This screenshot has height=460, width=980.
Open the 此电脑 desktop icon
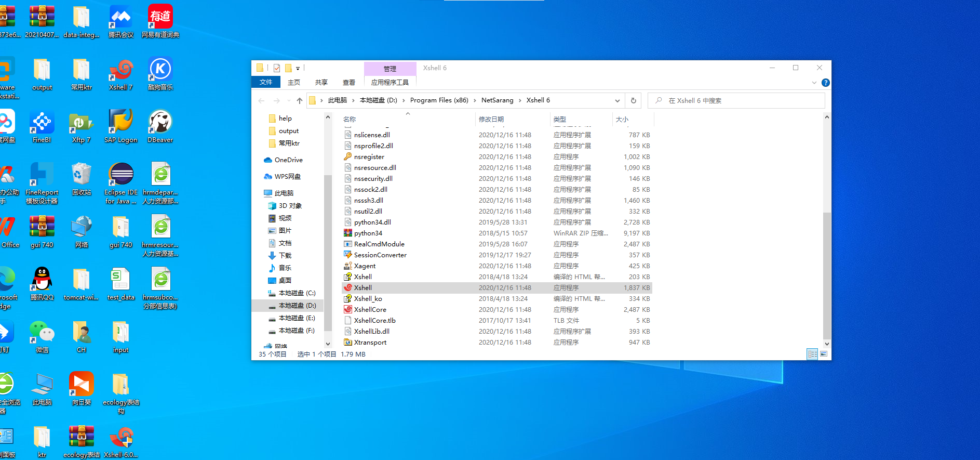point(42,389)
